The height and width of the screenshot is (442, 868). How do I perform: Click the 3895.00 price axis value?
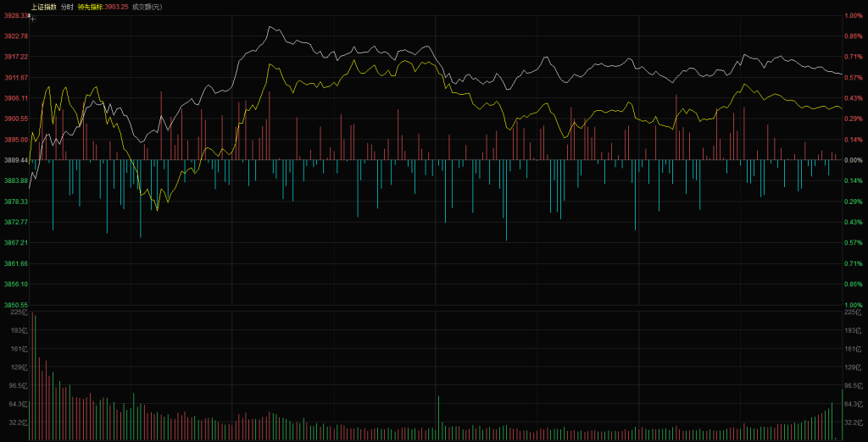[15, 140]
